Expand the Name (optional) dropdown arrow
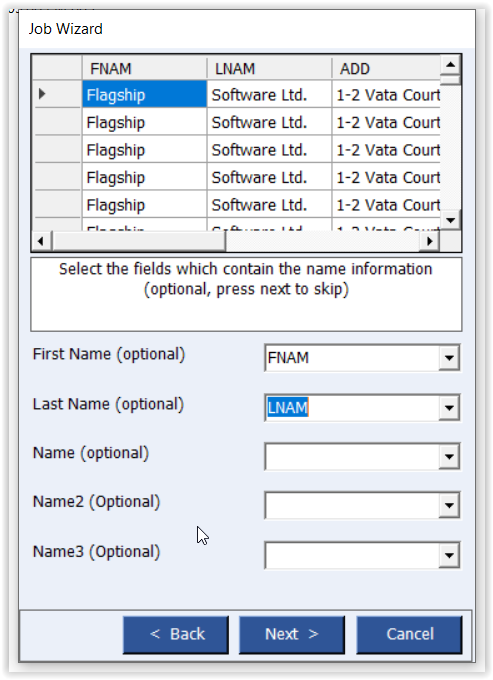493x680 pixels. click(449, 457)
